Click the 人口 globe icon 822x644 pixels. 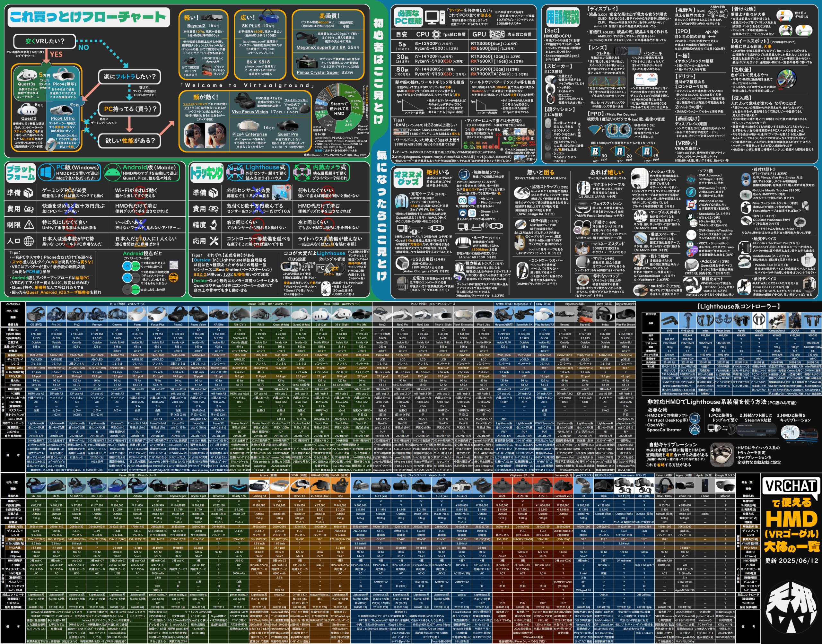(29, 241)
